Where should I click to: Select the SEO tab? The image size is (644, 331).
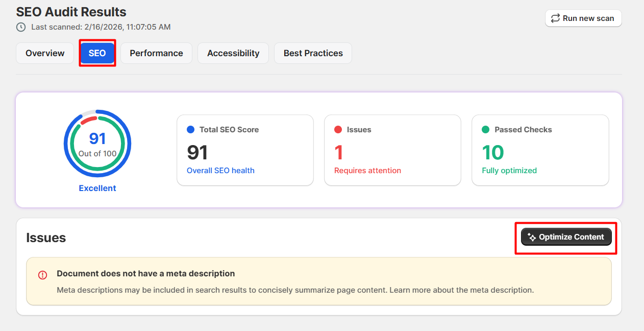pyautogui.click(x=97, y=53)
